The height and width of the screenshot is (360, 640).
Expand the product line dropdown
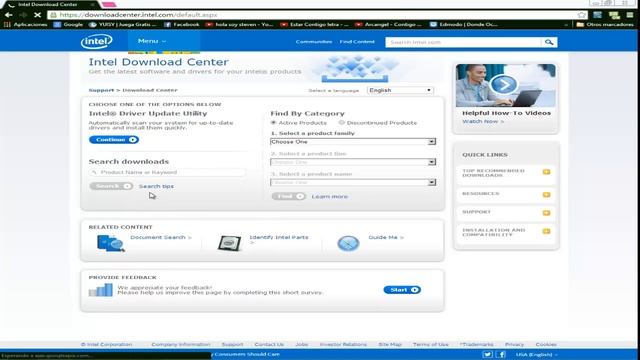353,162
